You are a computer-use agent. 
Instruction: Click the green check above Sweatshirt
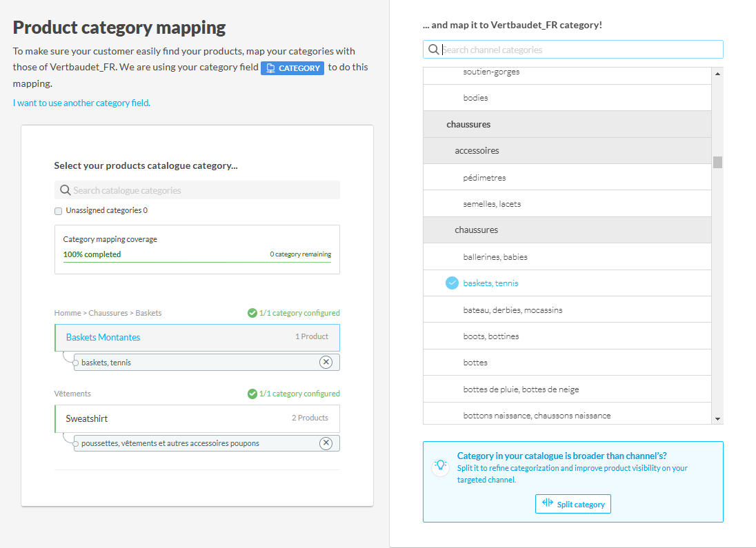point(252,394)
